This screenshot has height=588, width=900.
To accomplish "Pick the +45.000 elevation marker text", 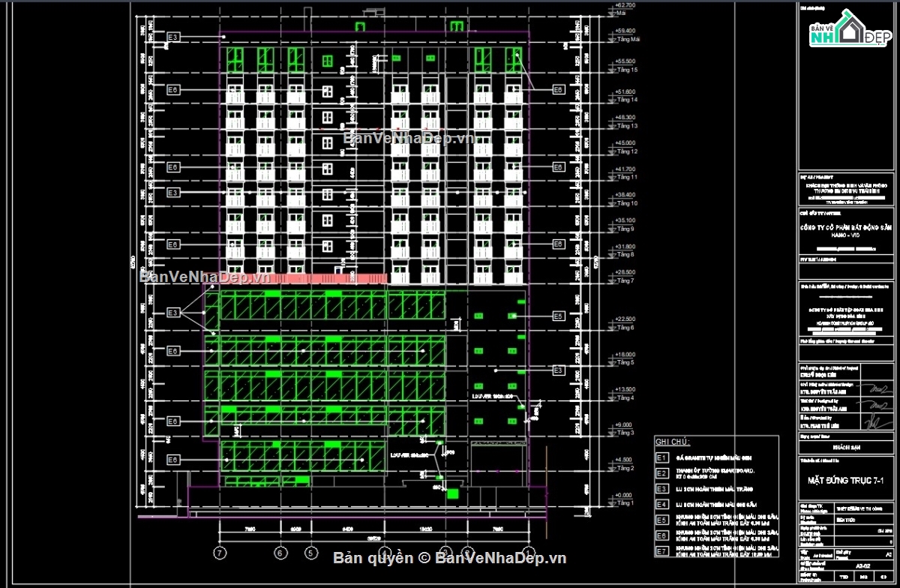I will [x=626, y=143].
